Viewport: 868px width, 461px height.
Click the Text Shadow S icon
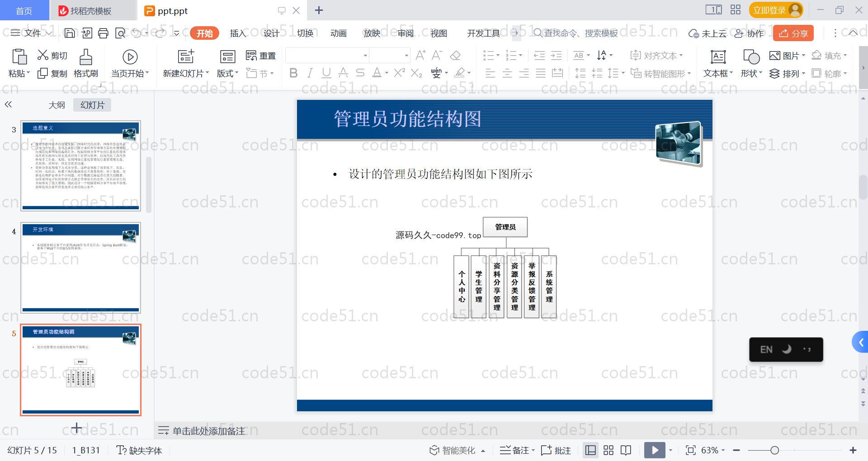[x=360, y=73]
